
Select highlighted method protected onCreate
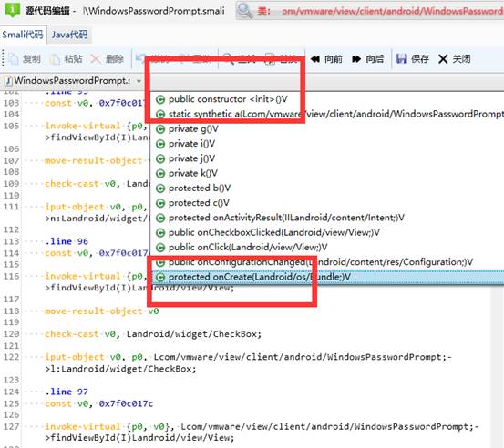[328, 277]
